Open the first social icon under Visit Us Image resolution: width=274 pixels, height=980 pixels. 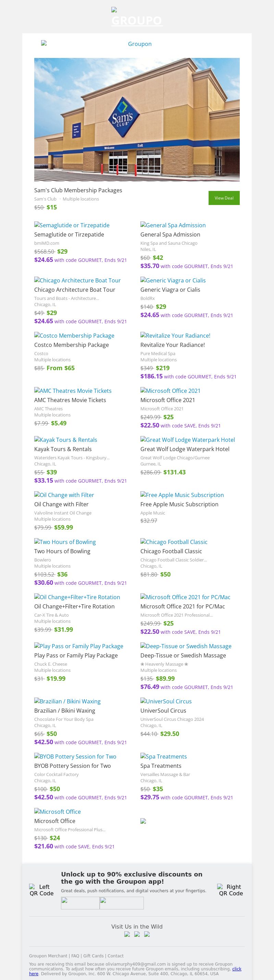tap(127, 934)
